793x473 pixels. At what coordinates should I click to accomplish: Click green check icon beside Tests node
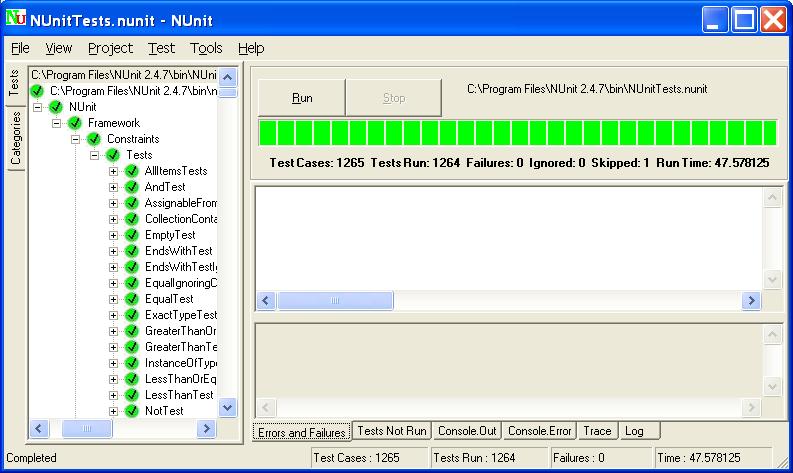click(x=113, y=155)
